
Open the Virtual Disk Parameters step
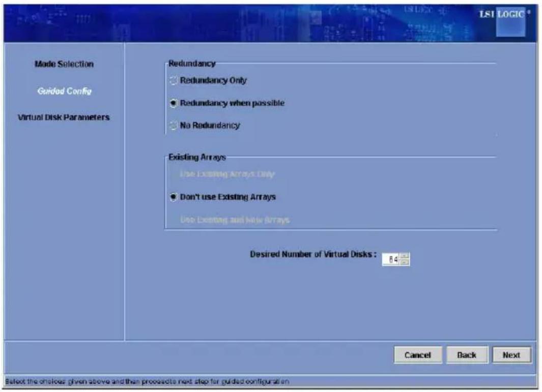64,117
